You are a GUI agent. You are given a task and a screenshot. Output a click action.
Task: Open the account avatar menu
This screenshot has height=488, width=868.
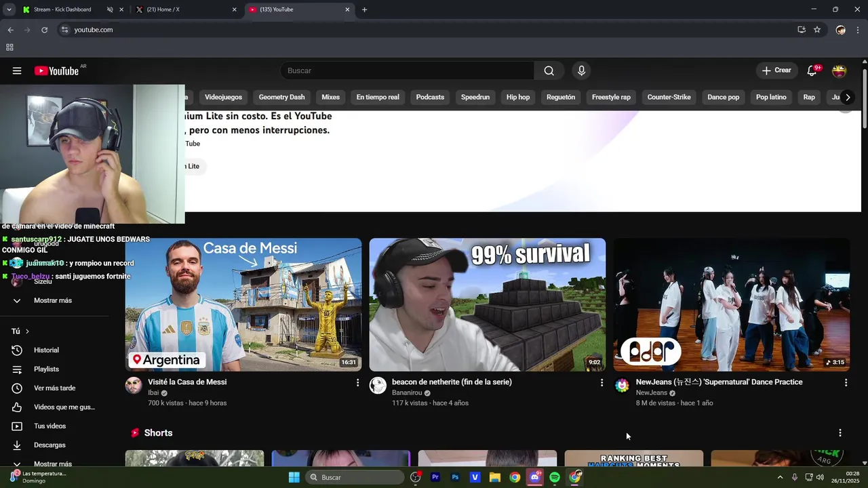(x=840, y=70)
